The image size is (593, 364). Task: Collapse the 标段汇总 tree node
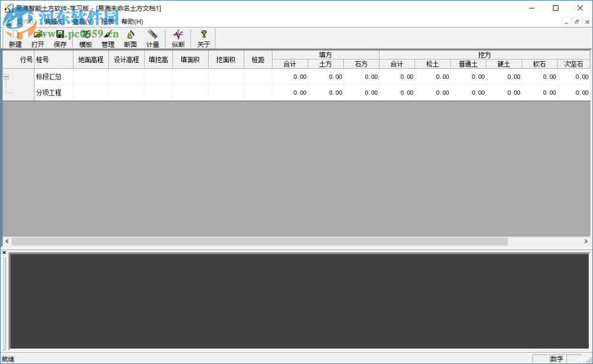tap(5, 76)
